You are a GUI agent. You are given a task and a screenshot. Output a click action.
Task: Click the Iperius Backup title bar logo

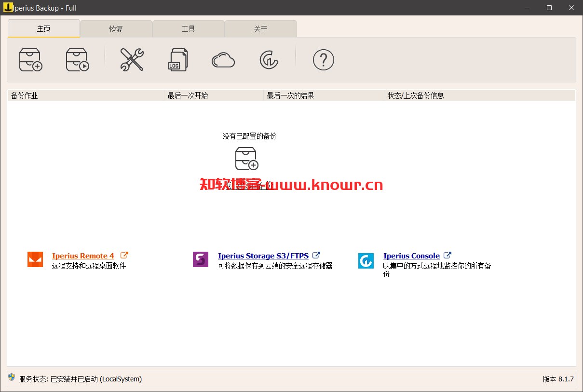(8, 7)
